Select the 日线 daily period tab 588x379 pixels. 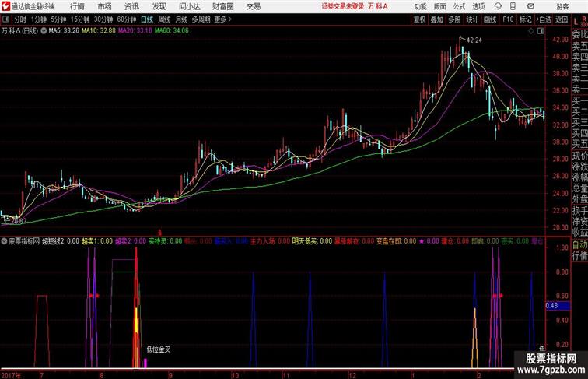pos(147,19)
